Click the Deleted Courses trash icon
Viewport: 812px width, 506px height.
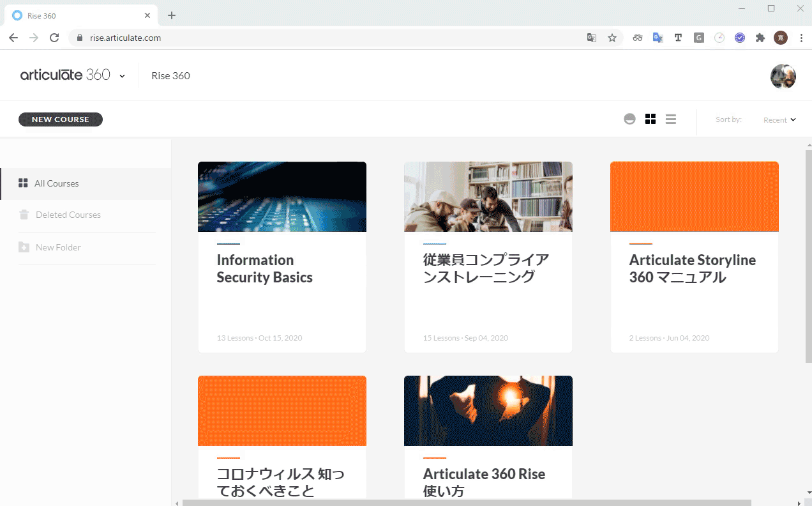(24, 215)
